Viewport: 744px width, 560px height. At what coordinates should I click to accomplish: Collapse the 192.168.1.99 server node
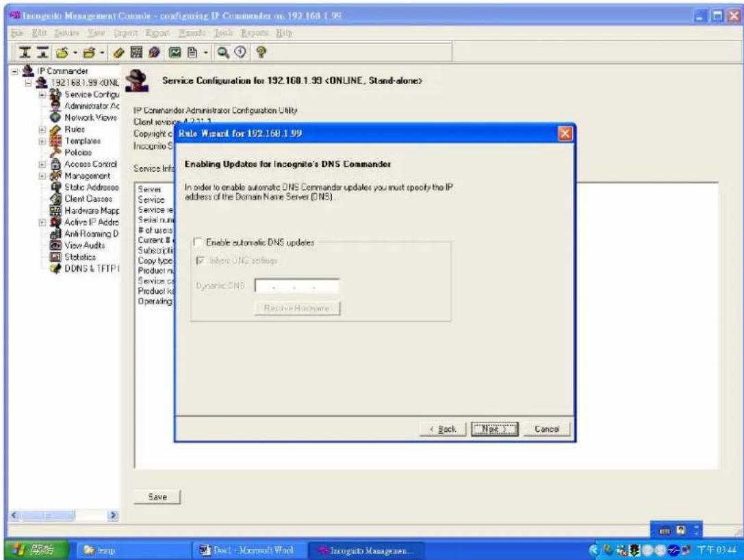pos(29,83)
